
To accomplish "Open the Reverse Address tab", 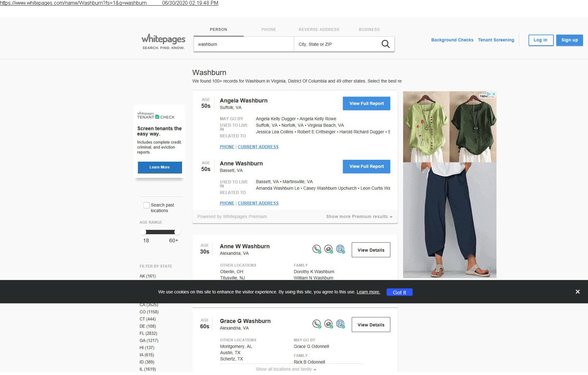I will click(x=319, y=30).
